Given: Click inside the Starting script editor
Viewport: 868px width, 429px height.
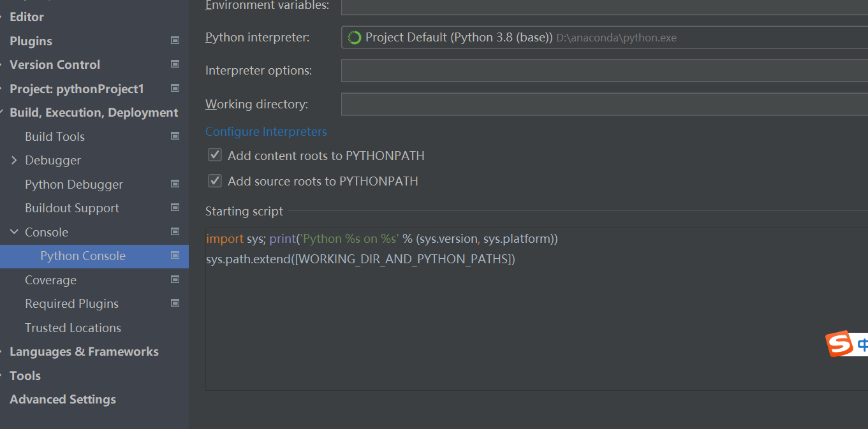Looking at the screenshot, I should (536, 319).
